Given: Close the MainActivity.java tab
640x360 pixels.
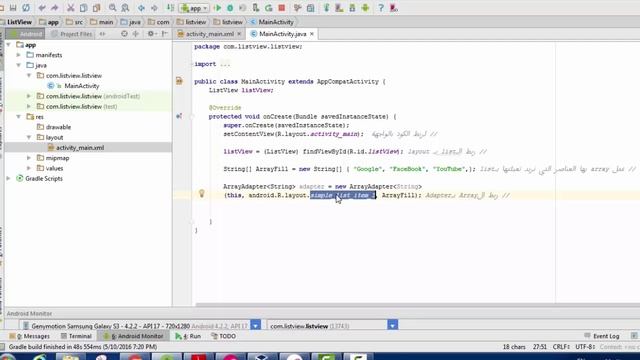Looking at the screenshot, I should pos(312,34).
